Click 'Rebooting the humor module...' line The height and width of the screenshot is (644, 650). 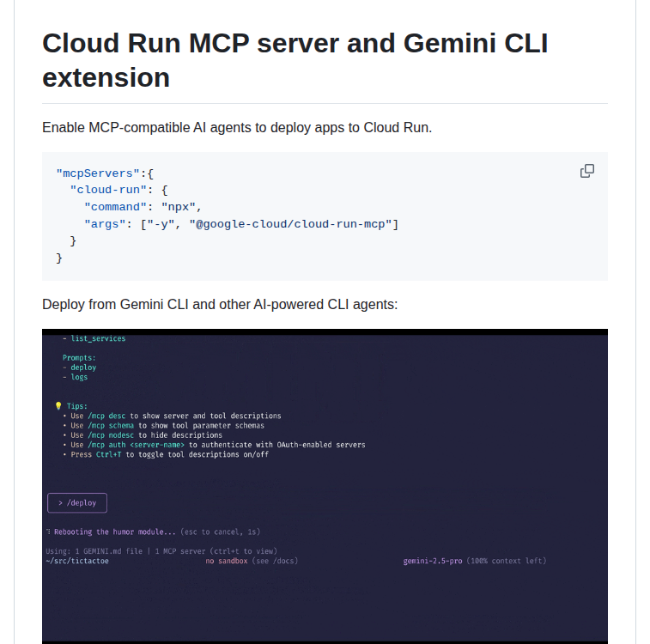tap(154, 532)
